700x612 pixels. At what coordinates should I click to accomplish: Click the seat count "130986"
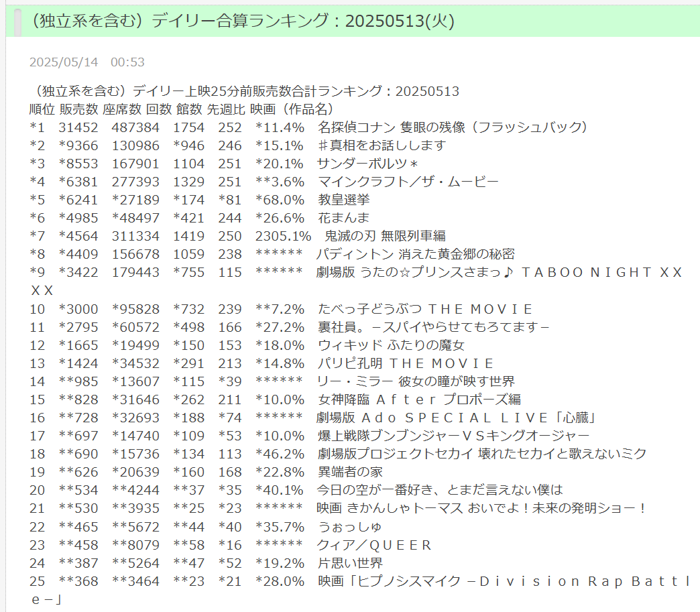(135, 145)
